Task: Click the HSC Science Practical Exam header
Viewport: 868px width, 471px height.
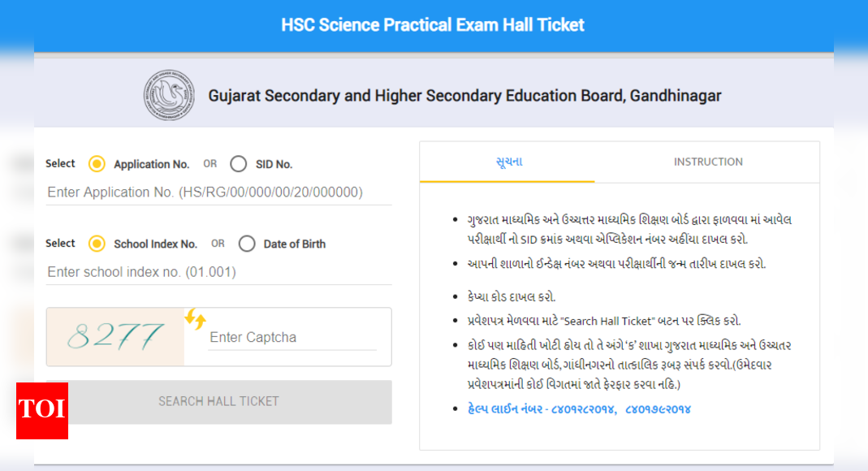Action: tap(434, 24)
